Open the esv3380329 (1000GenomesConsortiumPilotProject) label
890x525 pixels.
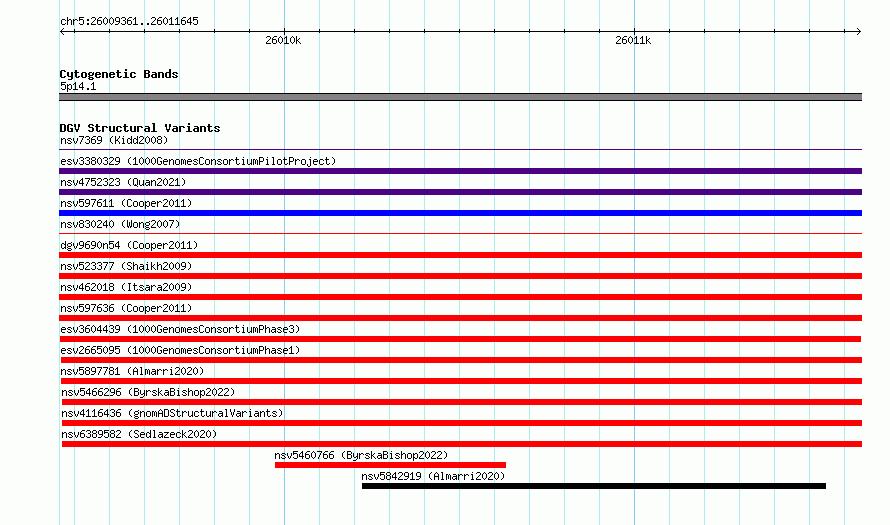click(198, 161)
